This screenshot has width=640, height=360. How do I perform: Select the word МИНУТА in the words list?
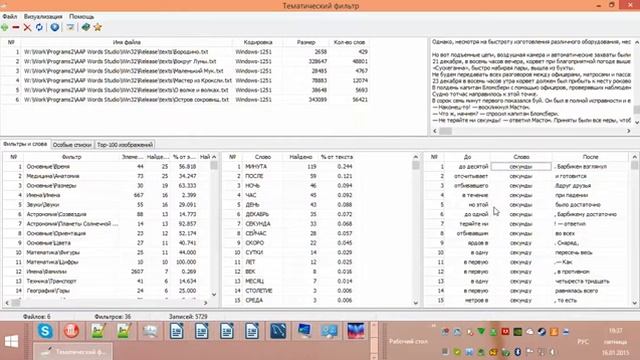tap(256, 167)
